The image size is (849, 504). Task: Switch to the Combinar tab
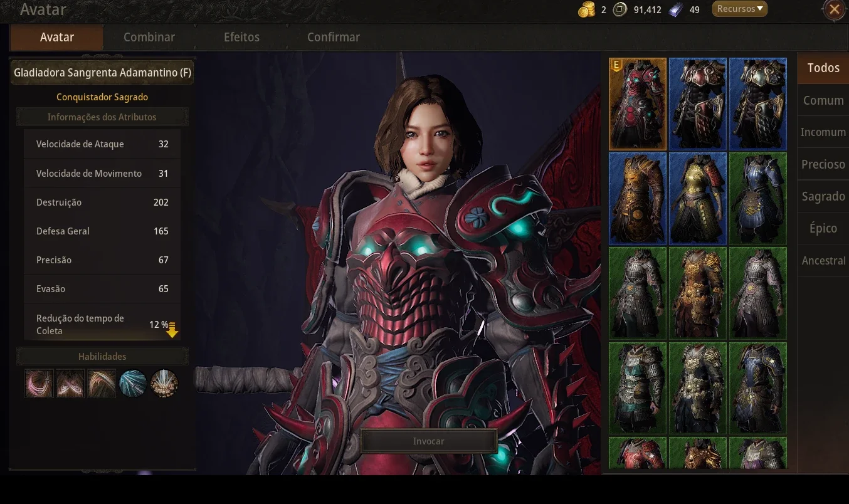click(x=149, y=37)
